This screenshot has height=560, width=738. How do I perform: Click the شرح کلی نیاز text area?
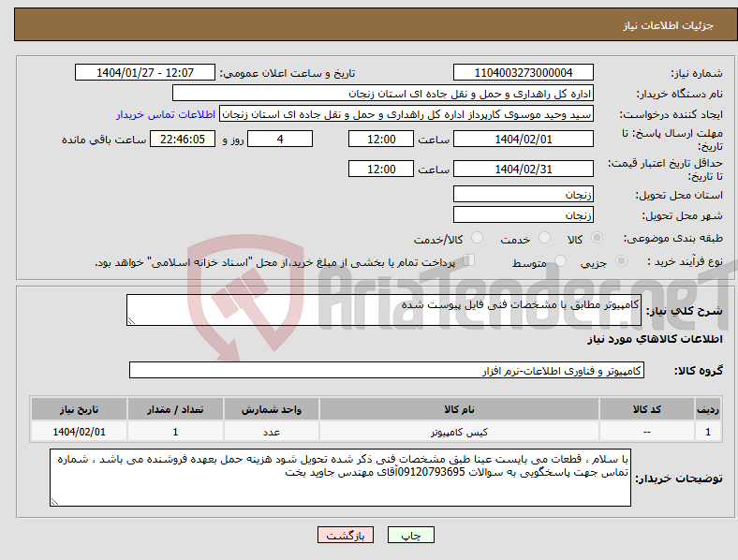[384, 310]
